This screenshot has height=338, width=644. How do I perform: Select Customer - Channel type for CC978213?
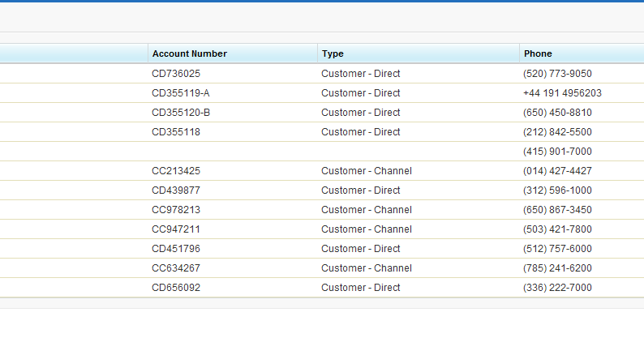click(367, 210)
